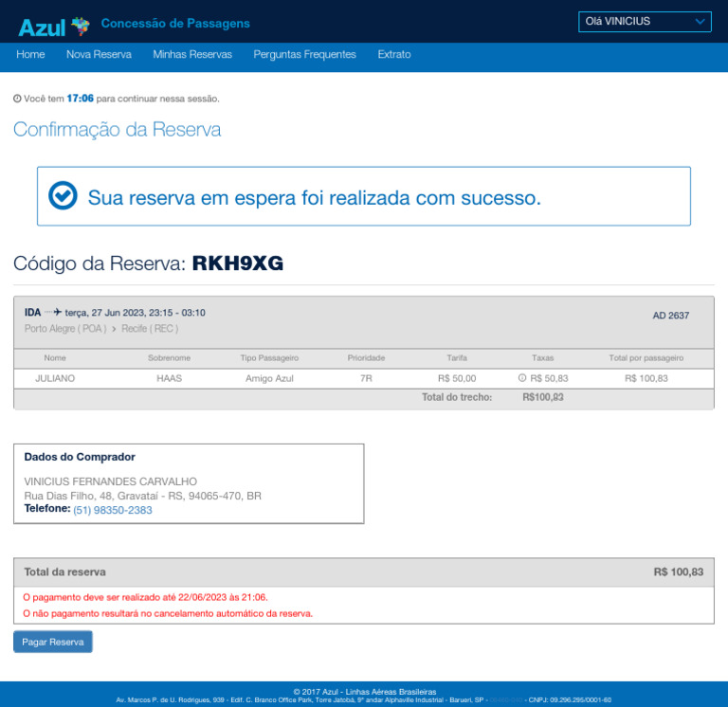Screen dimensions: 728x707
Task: Click the Concessão de Passagens title
Action: [175, 23]
